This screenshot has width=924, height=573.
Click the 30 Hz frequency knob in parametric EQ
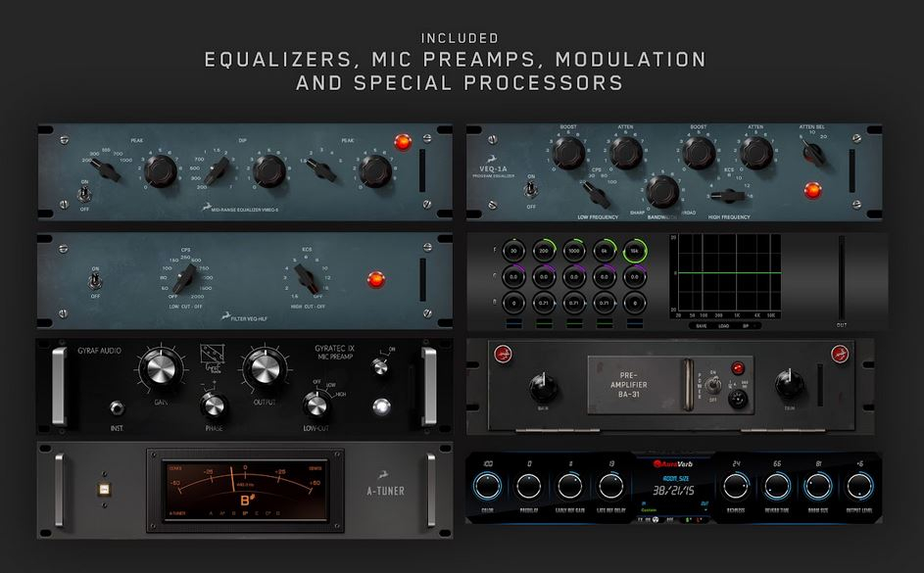pos(513,251)
